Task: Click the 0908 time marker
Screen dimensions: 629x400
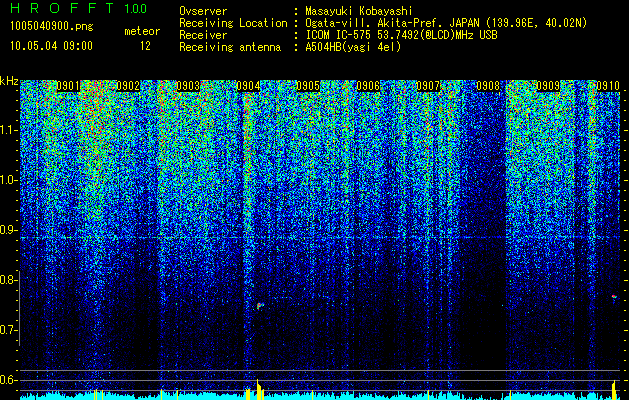Action: coord(488,86)
